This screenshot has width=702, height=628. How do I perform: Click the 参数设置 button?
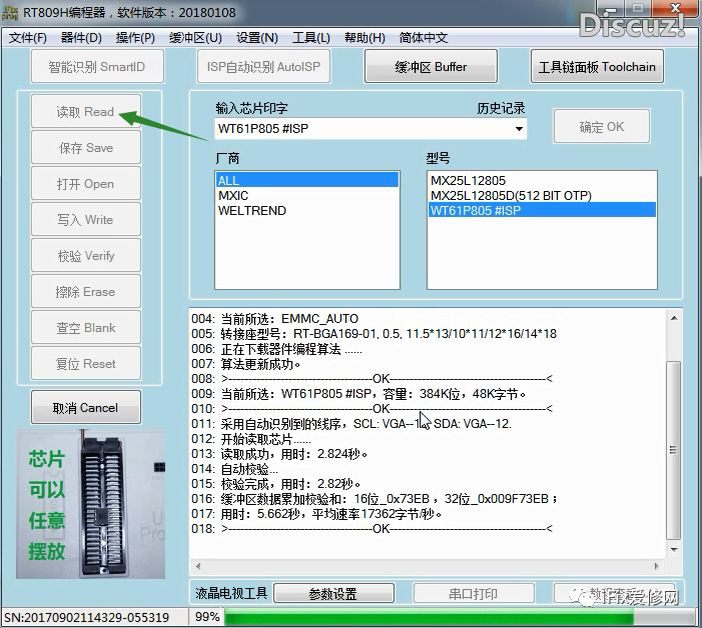[x=334, y=594]
